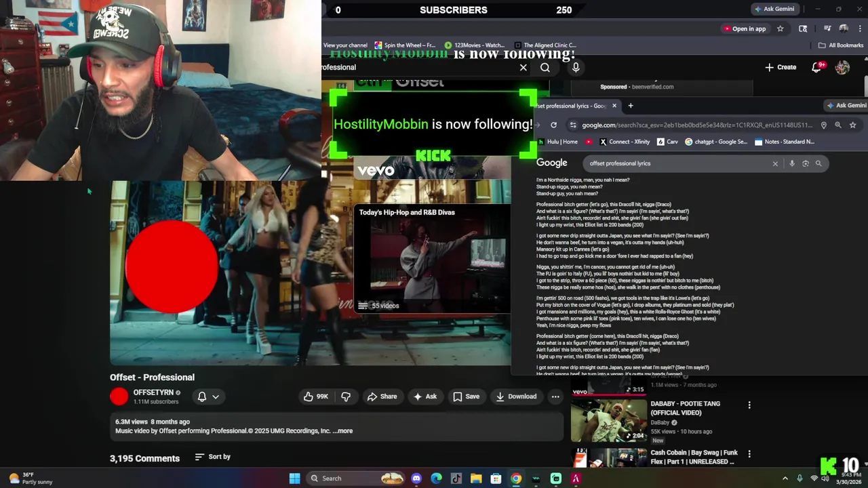Click the Google logo
The height and width of the screenshot is (488, 868).
[552, 163]
